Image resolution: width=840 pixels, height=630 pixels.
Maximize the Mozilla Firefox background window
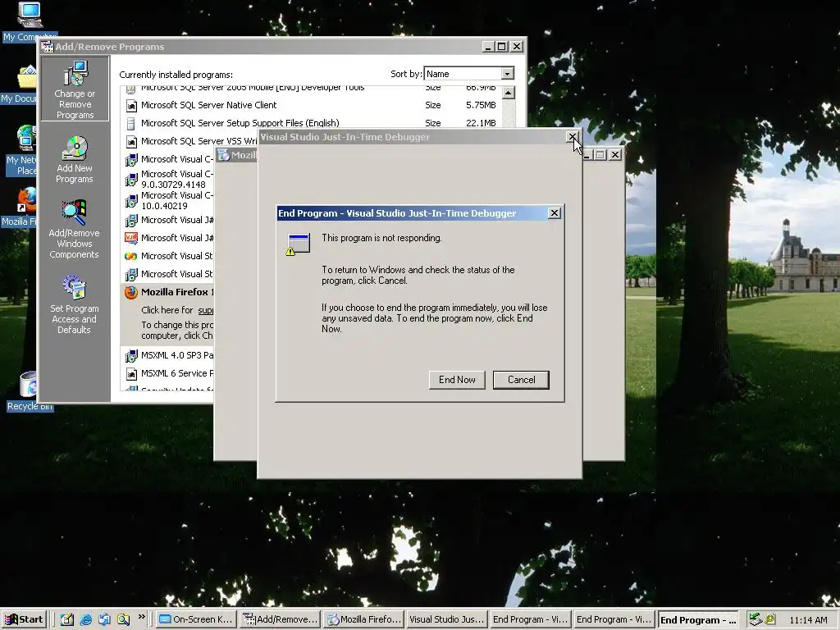pos(600,155)
